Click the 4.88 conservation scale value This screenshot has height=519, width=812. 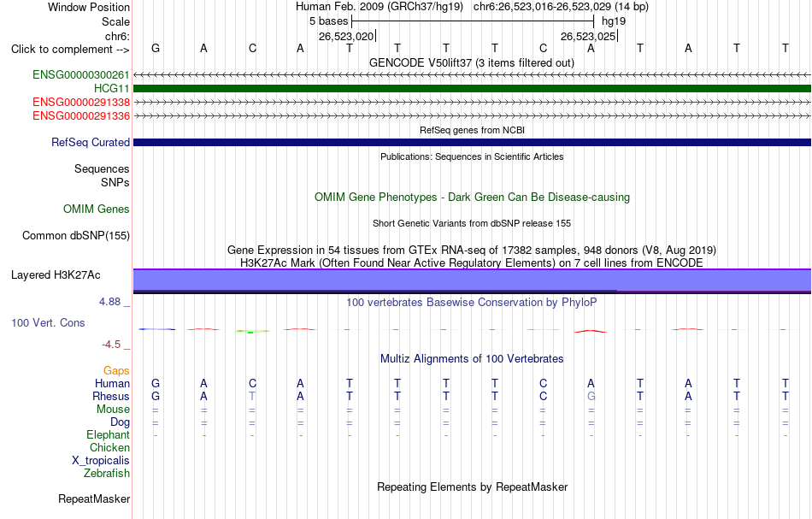tap(109, 302)
